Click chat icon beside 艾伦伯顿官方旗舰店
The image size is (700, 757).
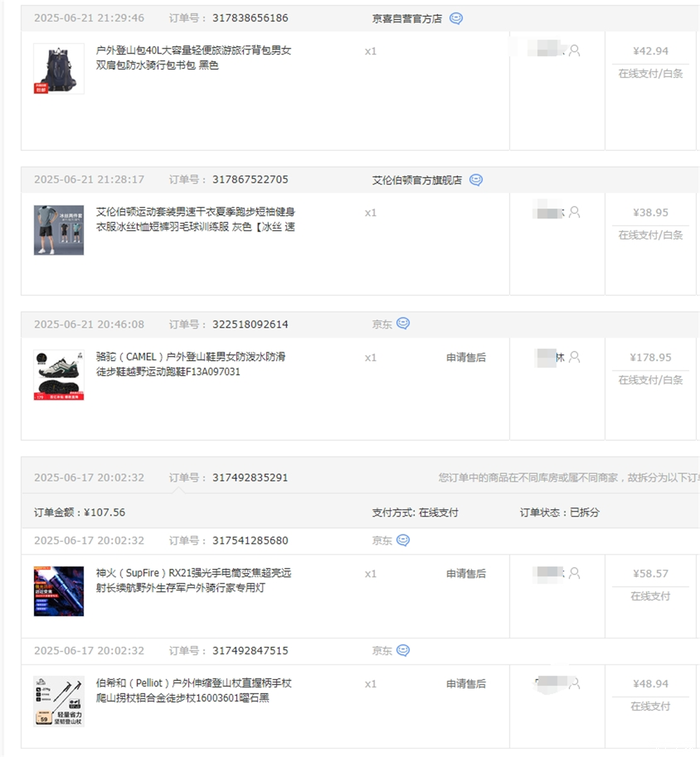(x=476, y=180)
